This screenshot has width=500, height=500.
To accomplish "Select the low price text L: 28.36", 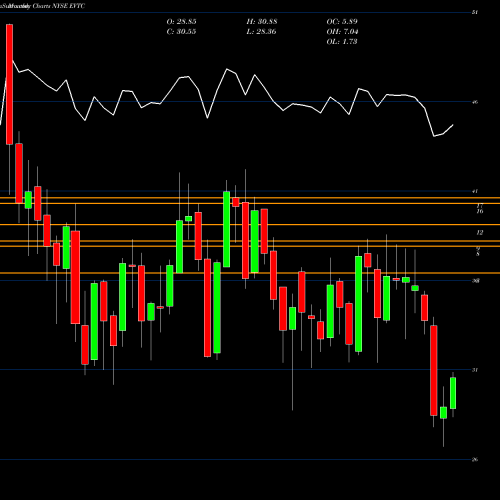I will point(262,32).
